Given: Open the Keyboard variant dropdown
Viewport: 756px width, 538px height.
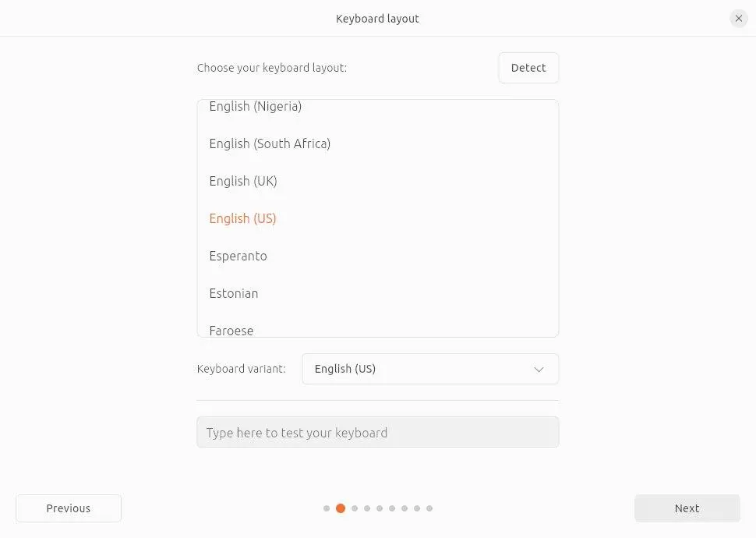Looking at the screenshot, I should pos(430,369).
